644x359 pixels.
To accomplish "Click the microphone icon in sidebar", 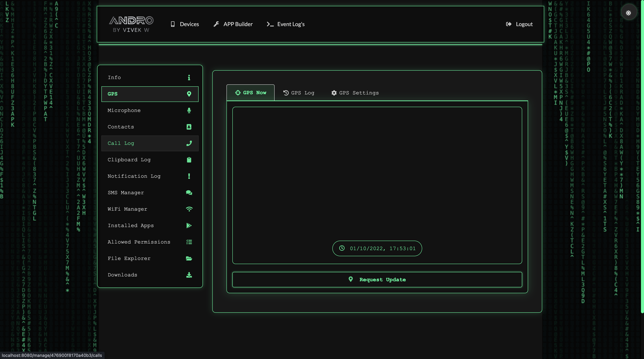I will point(189,110).
